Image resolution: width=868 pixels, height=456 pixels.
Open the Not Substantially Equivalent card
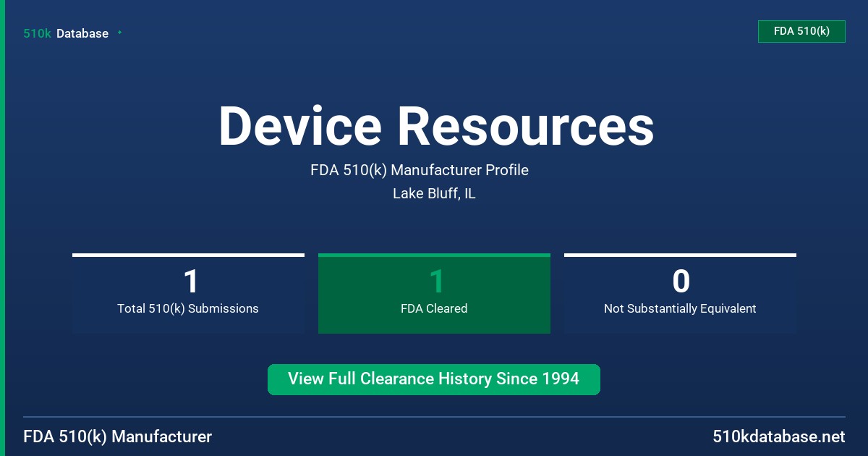pyautogui.click(x=680, y=293)
